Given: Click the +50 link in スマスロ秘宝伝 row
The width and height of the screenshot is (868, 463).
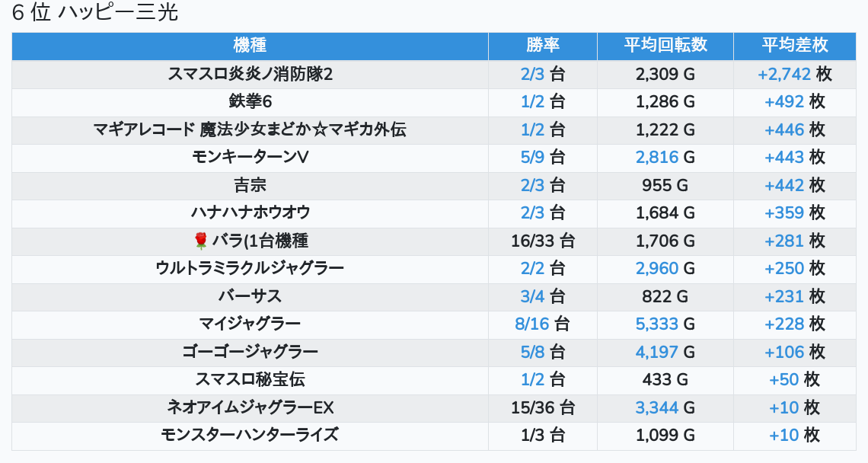Looking at the screenshot, I should click(x=783, y=380).
